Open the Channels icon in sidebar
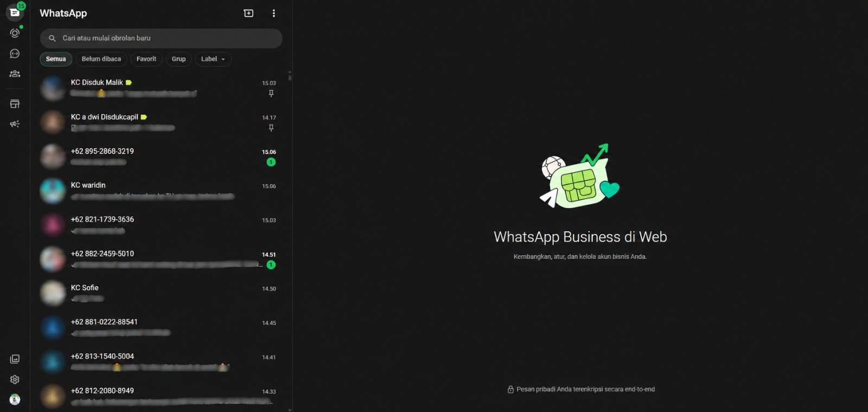The image size is (868, 412). point(15,53)
